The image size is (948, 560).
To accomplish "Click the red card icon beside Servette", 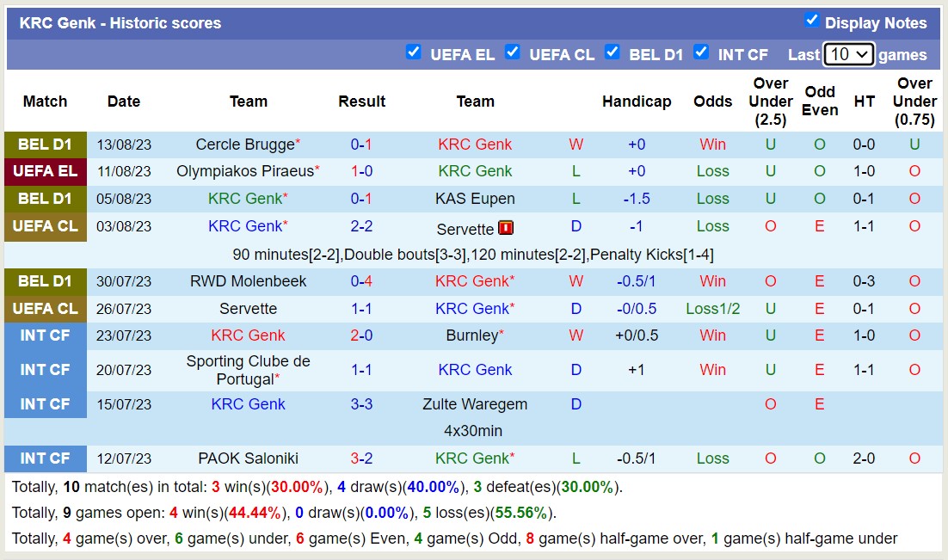I will (x=506, y=228).
